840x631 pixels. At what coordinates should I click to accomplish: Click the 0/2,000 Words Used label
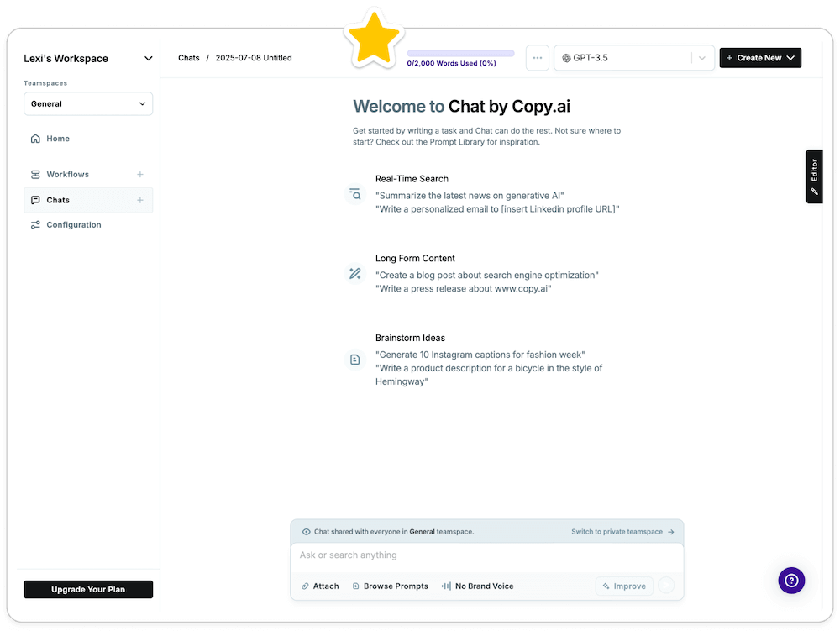pyautogui.click(x=451, y=63)
